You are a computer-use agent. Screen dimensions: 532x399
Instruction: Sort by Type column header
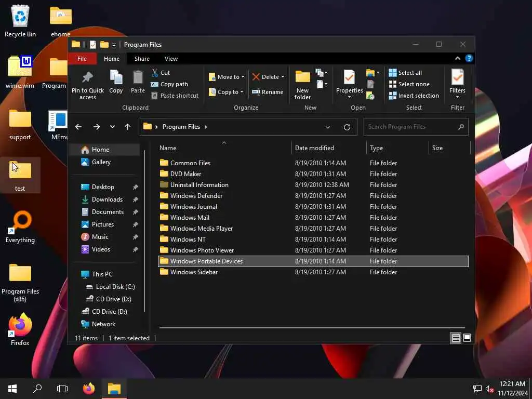coord(397,148)
